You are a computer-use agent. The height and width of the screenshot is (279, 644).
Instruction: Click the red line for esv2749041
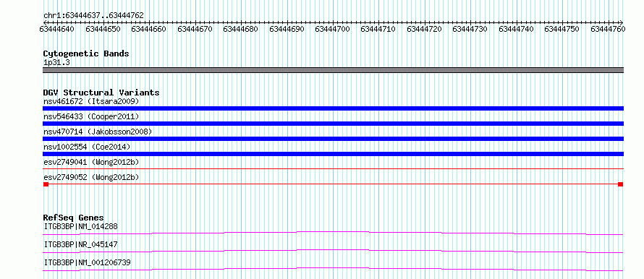334,168
